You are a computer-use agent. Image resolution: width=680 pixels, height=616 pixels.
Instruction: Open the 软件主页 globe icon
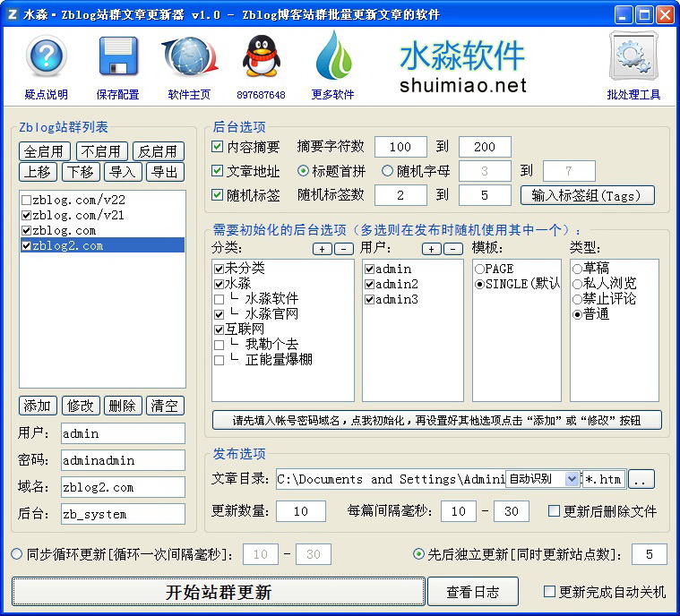click(x=190, y=56)
